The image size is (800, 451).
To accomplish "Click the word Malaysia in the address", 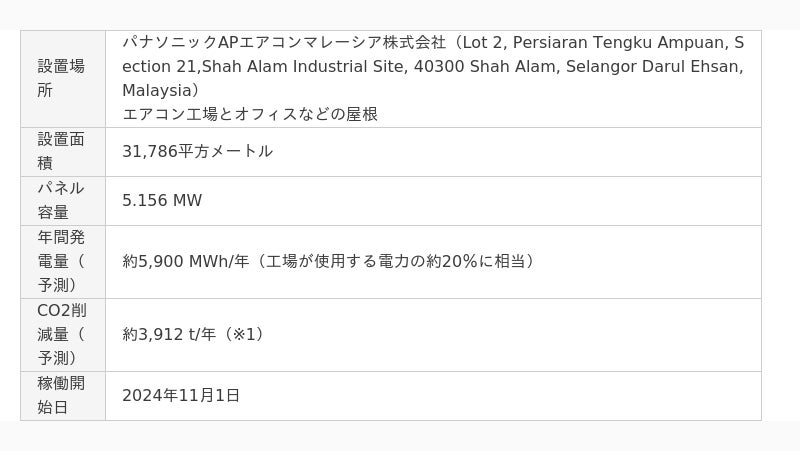I will point(156,90).
